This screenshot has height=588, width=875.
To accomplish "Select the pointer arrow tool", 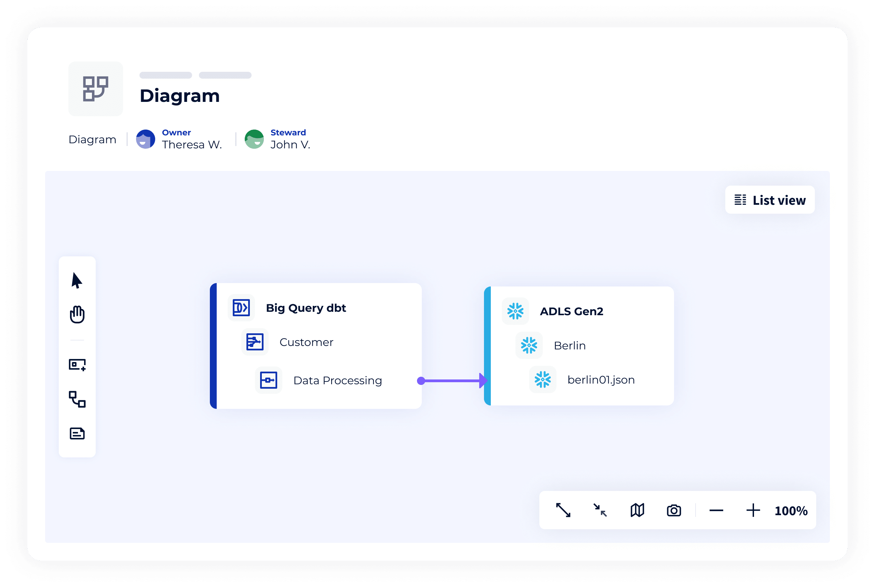I will click(77, 281).
